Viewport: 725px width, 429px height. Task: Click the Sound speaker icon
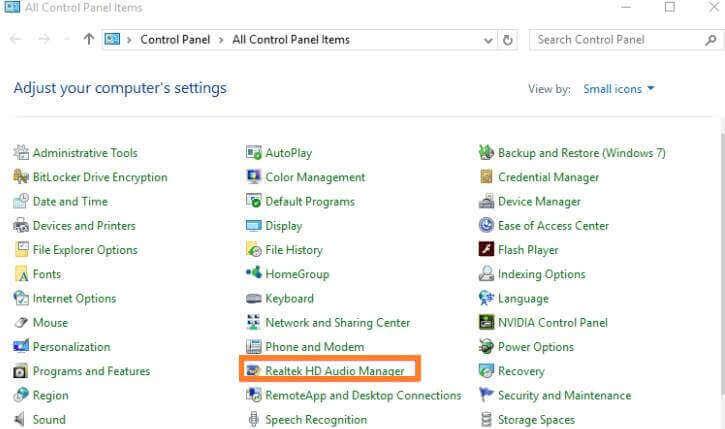point(20,419)
